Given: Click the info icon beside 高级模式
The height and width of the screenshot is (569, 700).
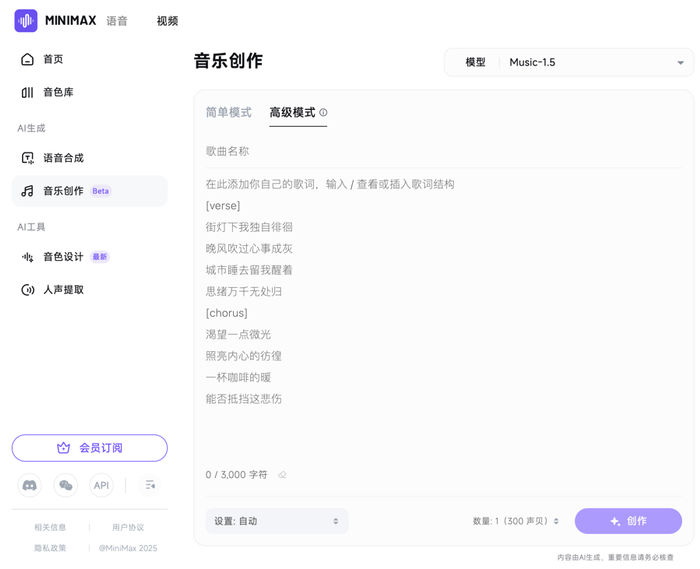Looking at the screenshot, I should tap(323, 112).
